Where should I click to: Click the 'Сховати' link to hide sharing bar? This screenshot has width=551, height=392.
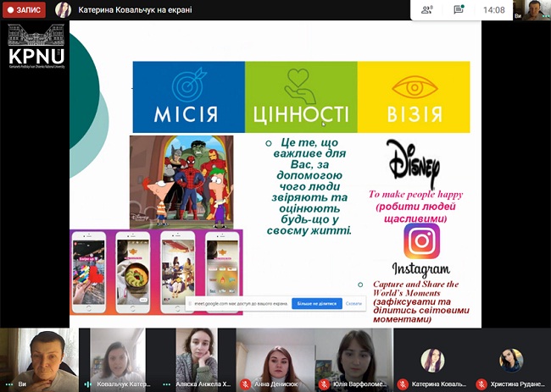(x=353, y=303)
